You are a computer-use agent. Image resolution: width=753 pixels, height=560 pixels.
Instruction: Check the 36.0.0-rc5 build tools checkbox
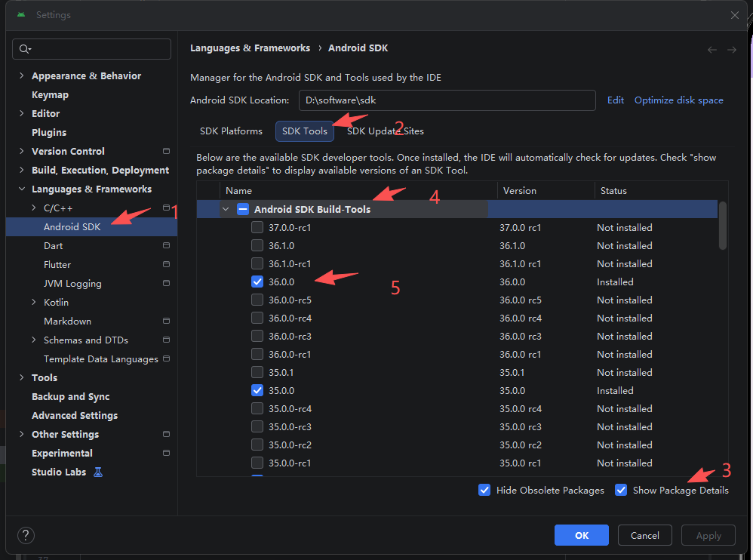pyautogui.click(x=257, y=300)
